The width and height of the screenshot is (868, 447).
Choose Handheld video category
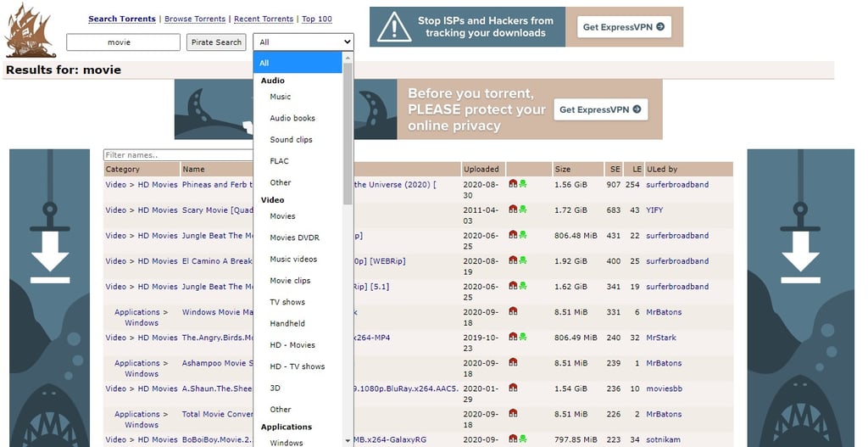(x=287, y=323)
